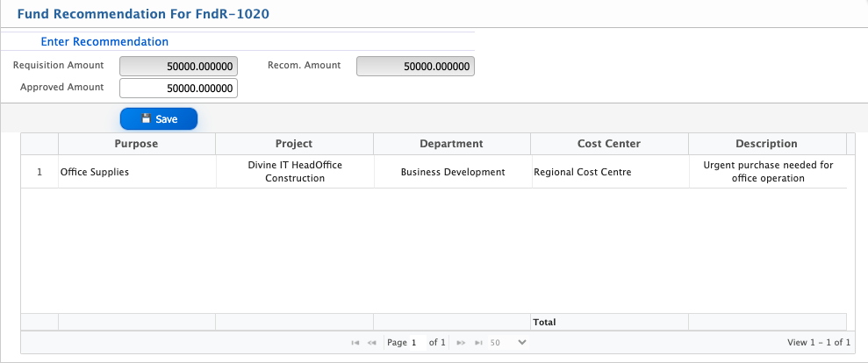Click the Fund Recommendation For FndR-1020 title
This screenshot has height=363, width=868.
pos(143,14)
